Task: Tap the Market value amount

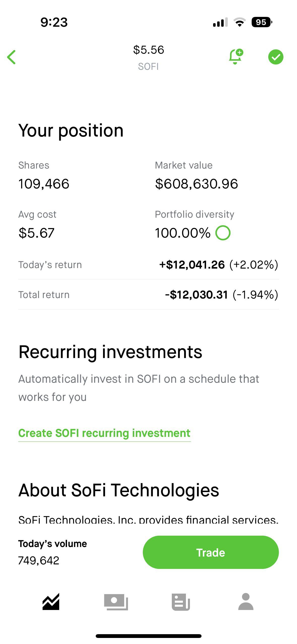Action: 196,184
